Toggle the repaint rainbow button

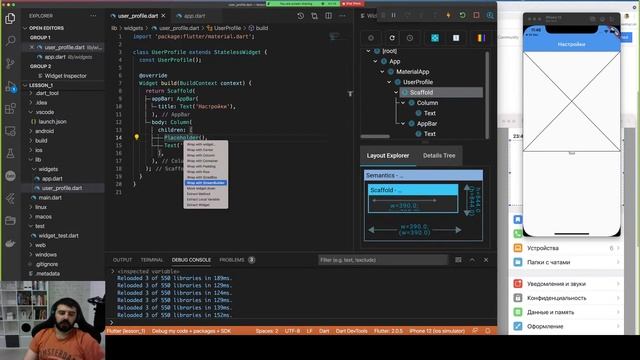(x=481, y=38)
